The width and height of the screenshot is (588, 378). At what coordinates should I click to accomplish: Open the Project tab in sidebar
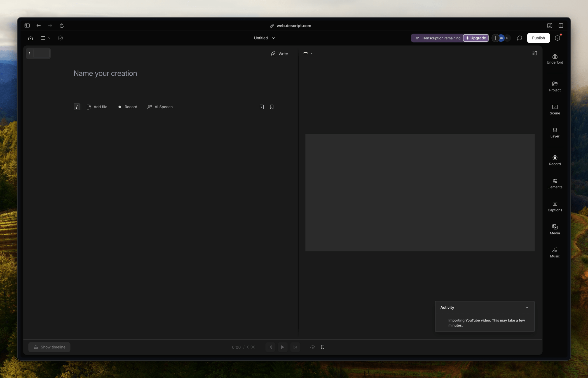(x=554, y=86)
